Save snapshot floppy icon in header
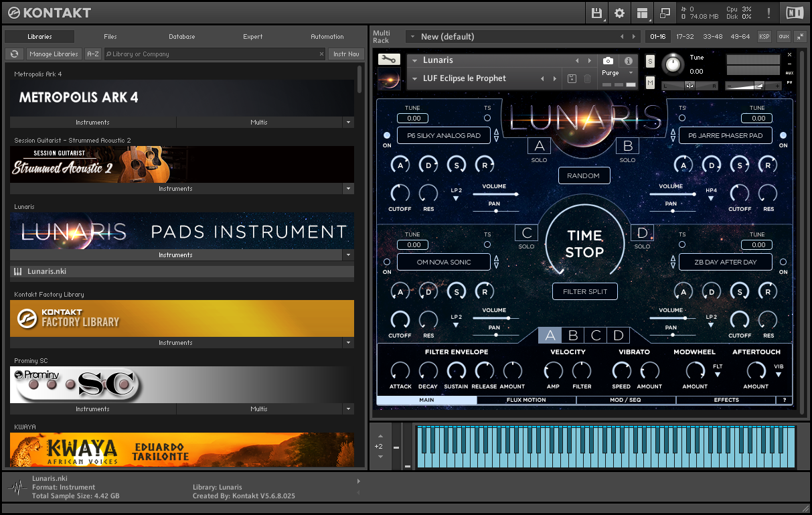812x515 pixels. pos(572,78)
